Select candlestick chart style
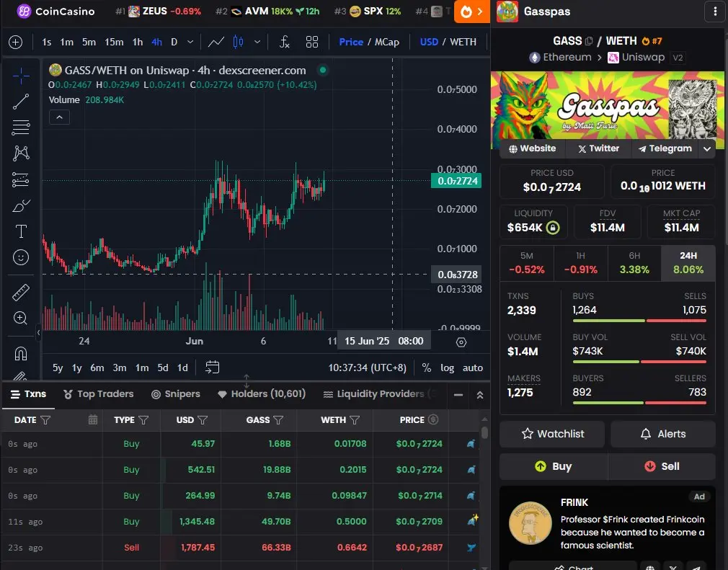The width and height of the screenshot is (728, 570). point(238,43)
